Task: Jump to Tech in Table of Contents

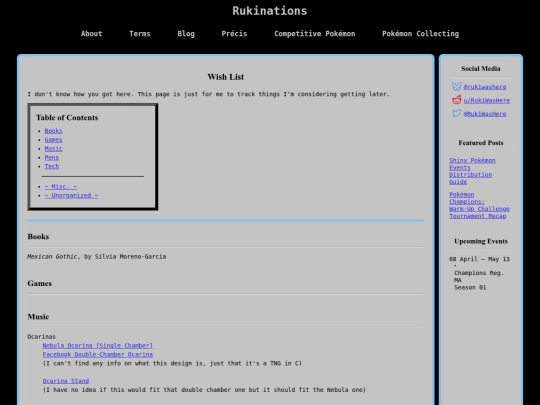Action: pos(52,166)
